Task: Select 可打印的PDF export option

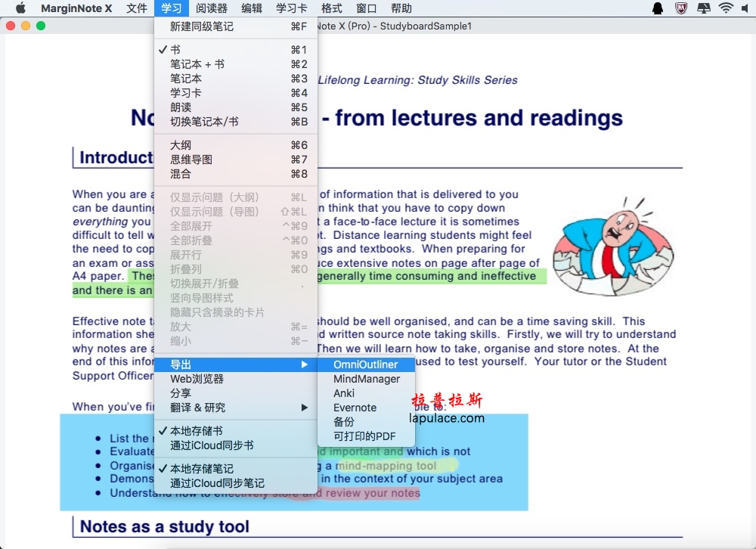Action: click(x=365, y=436)
